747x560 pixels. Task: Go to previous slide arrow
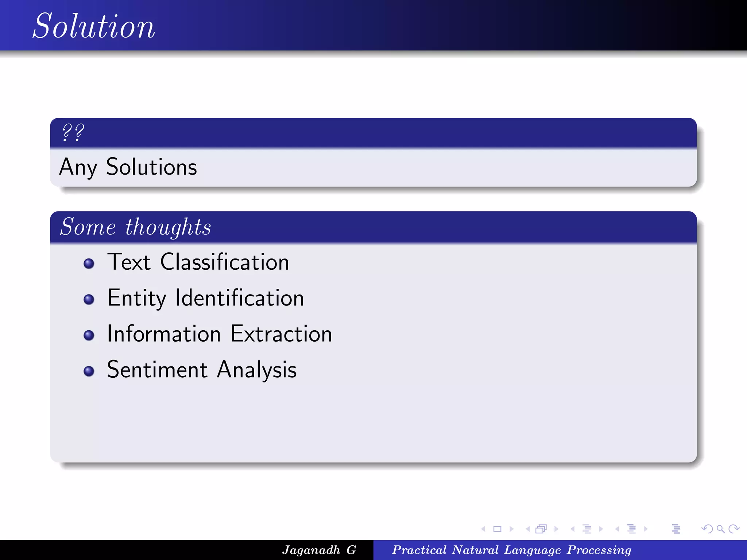(483, 529)
